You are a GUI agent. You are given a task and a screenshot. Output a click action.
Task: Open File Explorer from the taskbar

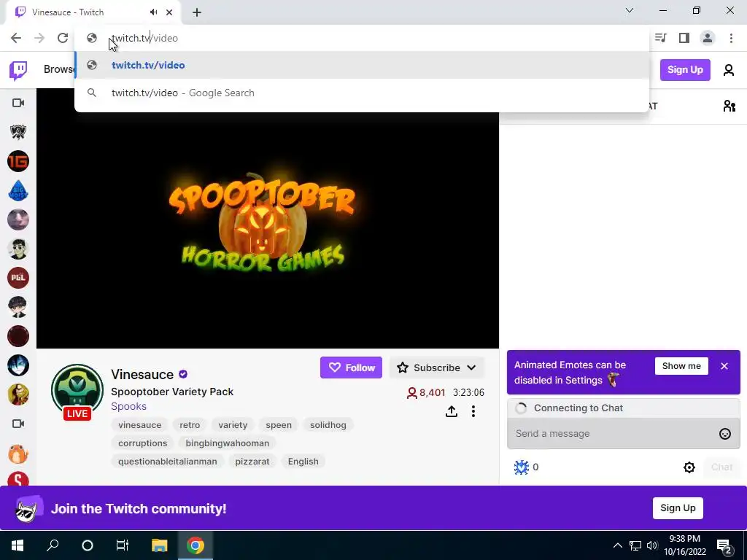point(160,545)
